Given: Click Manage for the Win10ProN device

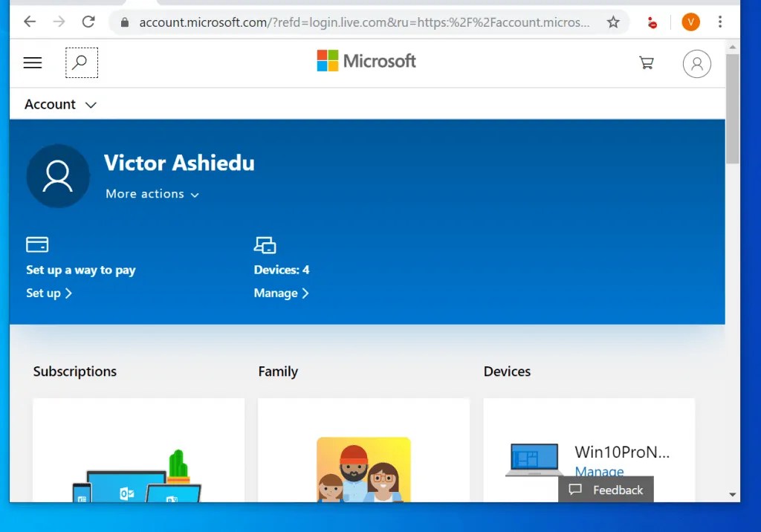Looking at the screenshot, I should pyautogui.click(x=599, y=472).
